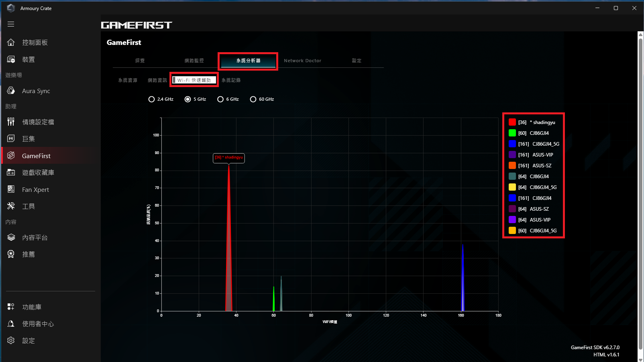This screenshot has height=362, width=644.
Task: Click orange swatch for [161] ASUS-SZ
Action: point(512,165)
